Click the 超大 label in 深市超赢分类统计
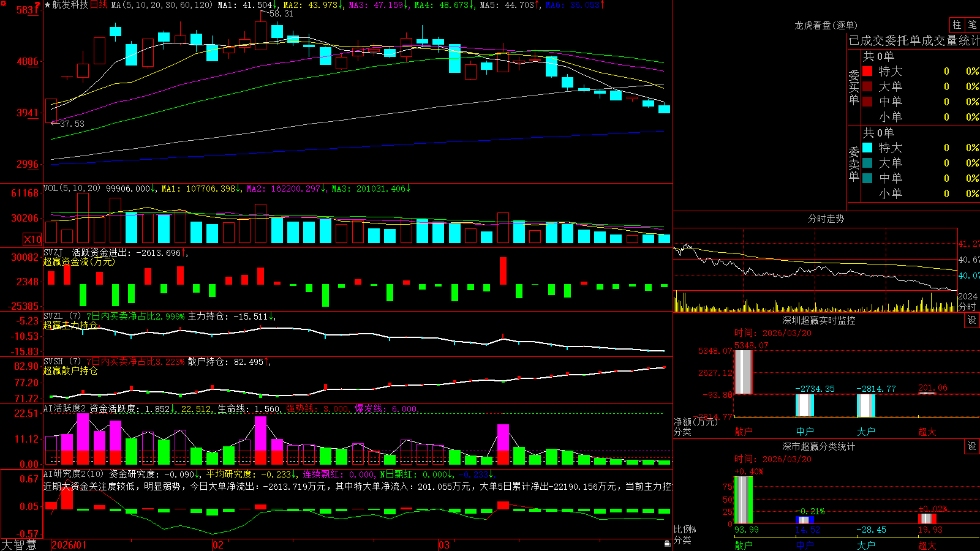Image resolution: width=980 pixels, height=551 pixels. click(927, 545)
